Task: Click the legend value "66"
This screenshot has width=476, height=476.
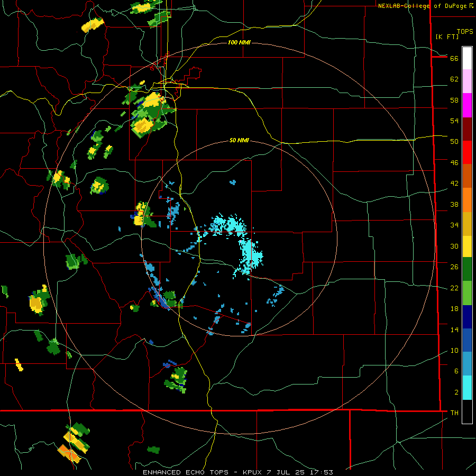Action: click(x=454, y=58)
